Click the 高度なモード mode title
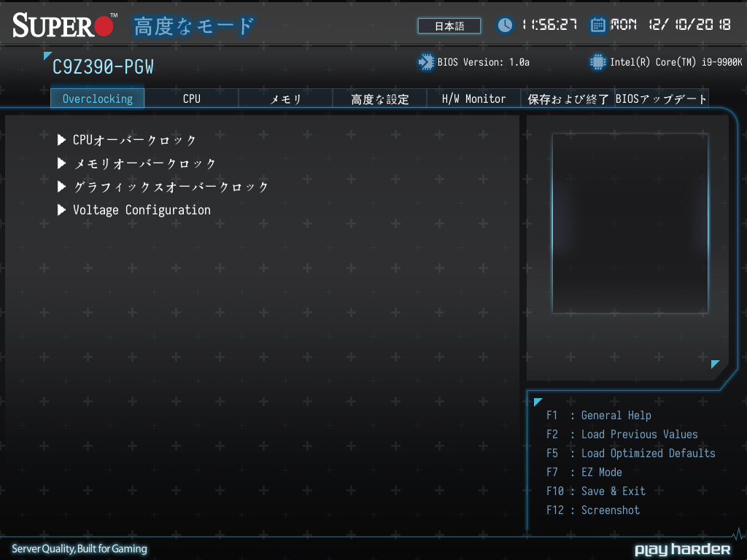The image size is (747, 560). point(193,27)
